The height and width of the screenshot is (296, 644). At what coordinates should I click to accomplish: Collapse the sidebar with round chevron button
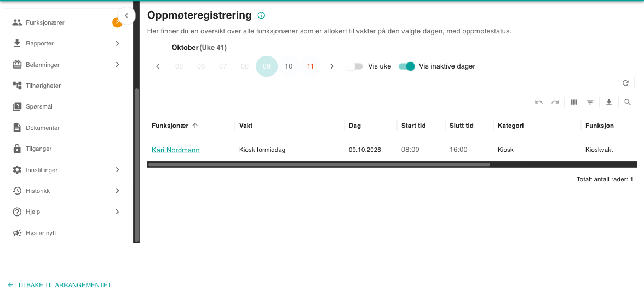[x=127, y=16]
